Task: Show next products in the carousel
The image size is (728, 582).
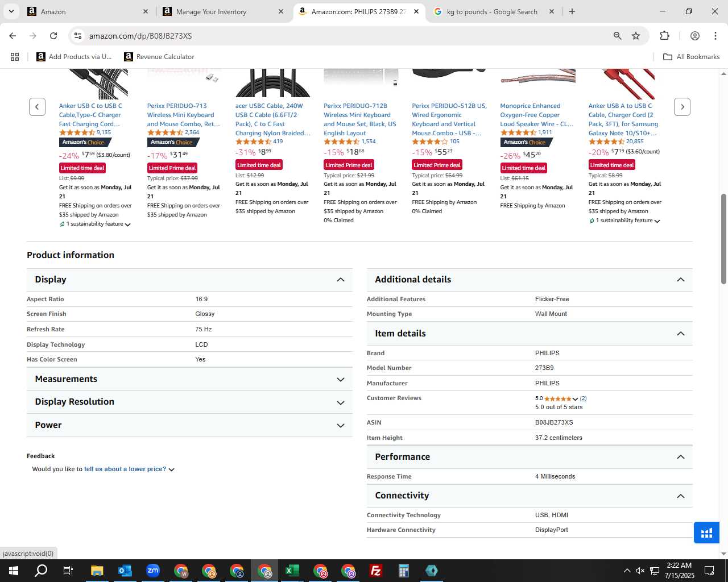Action: pyautogui.click(x=682, y=107)
